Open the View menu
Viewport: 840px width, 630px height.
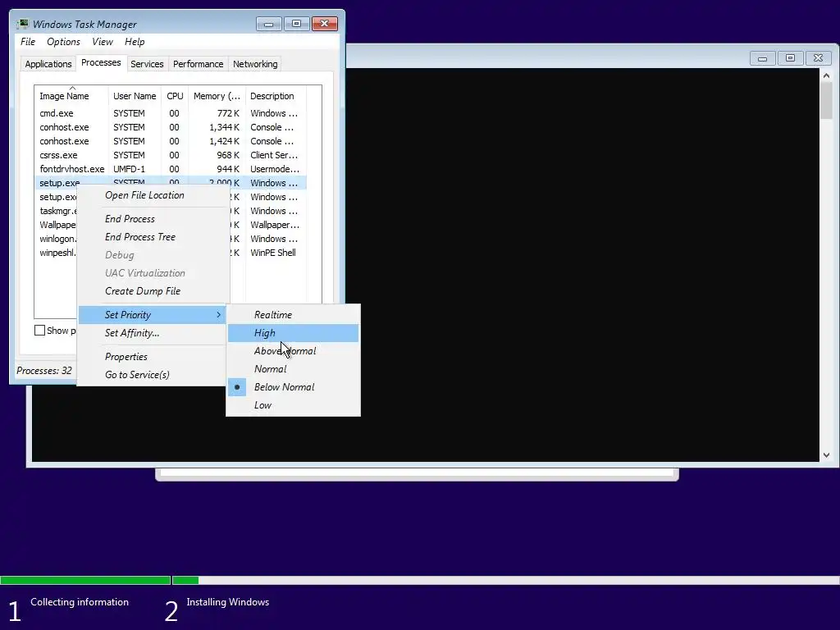tap(103, 42)
